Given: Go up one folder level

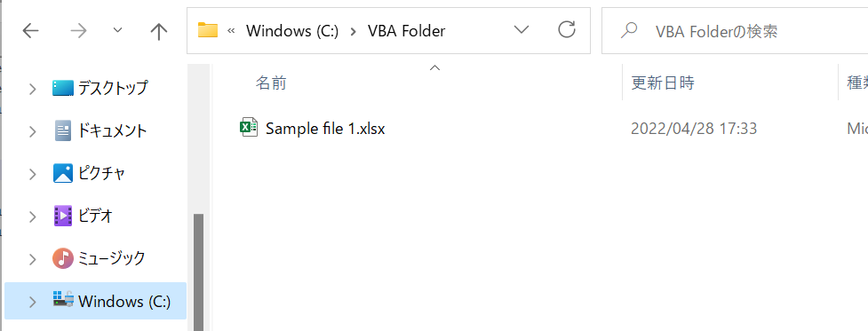Looking at the screenshot, I should point(159,31).
